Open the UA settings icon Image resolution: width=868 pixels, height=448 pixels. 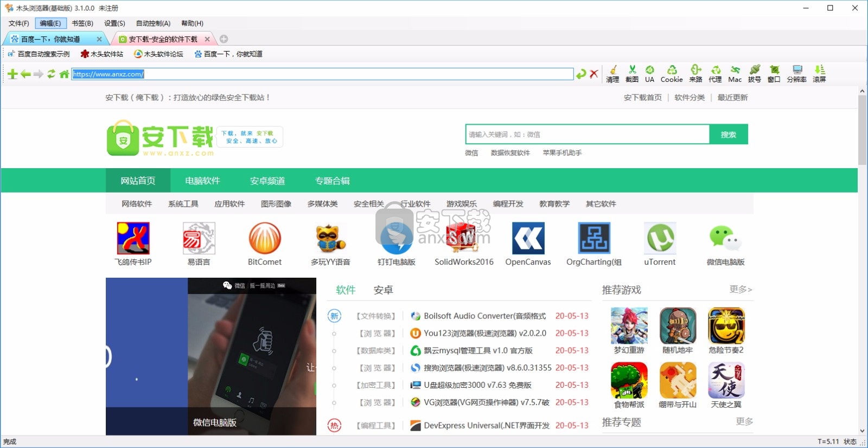tap(649, 74)
